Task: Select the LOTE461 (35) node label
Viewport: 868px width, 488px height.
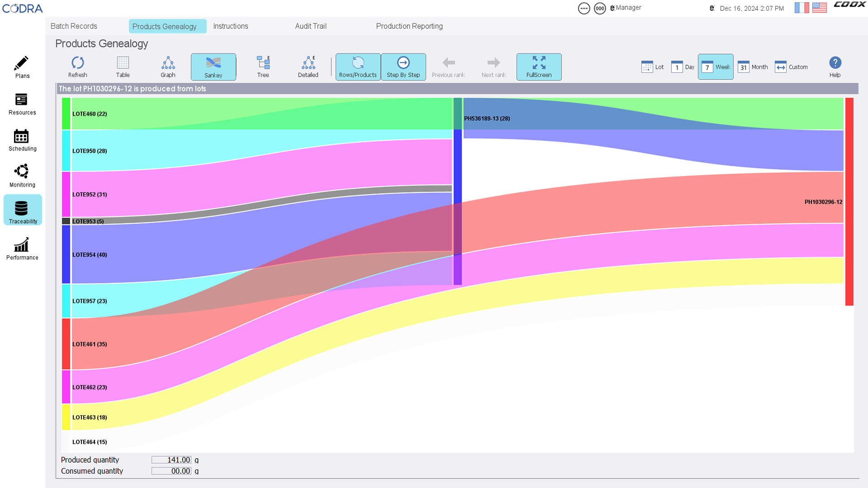Action: click(90, 344)
